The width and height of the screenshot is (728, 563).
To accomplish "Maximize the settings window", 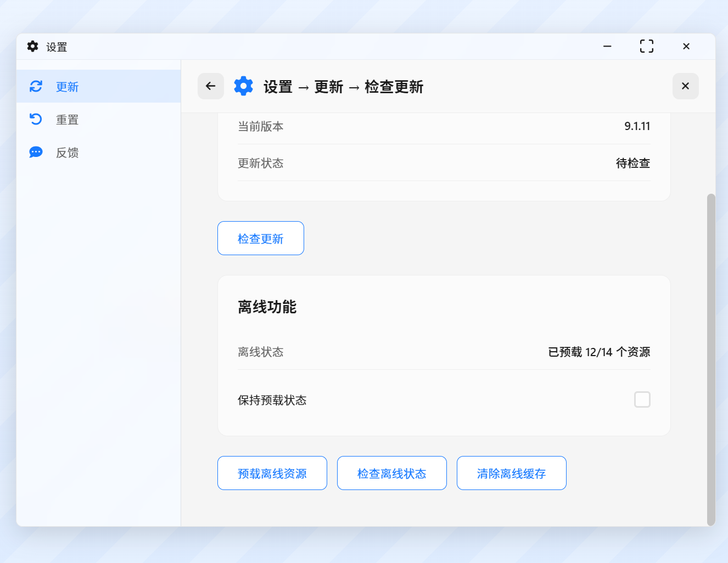I will point(647,47).
